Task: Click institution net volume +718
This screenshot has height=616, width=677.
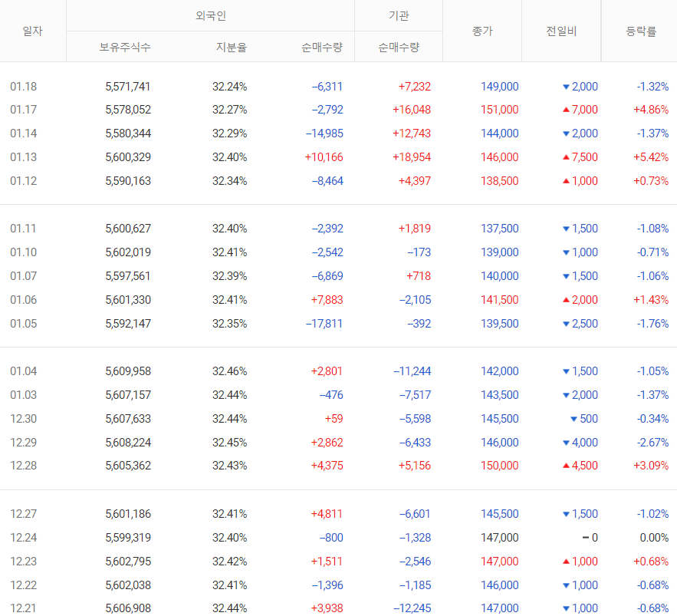Action: tap(419, 276)
